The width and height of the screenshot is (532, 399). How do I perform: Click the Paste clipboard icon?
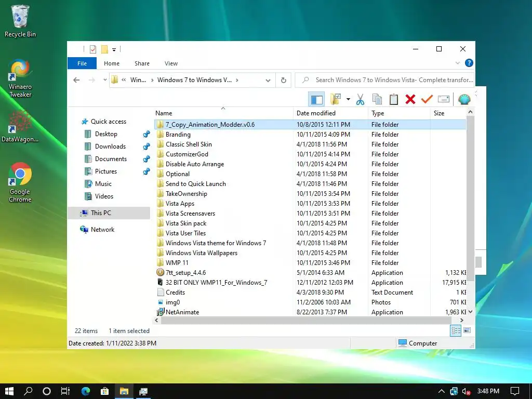point(394,99)
